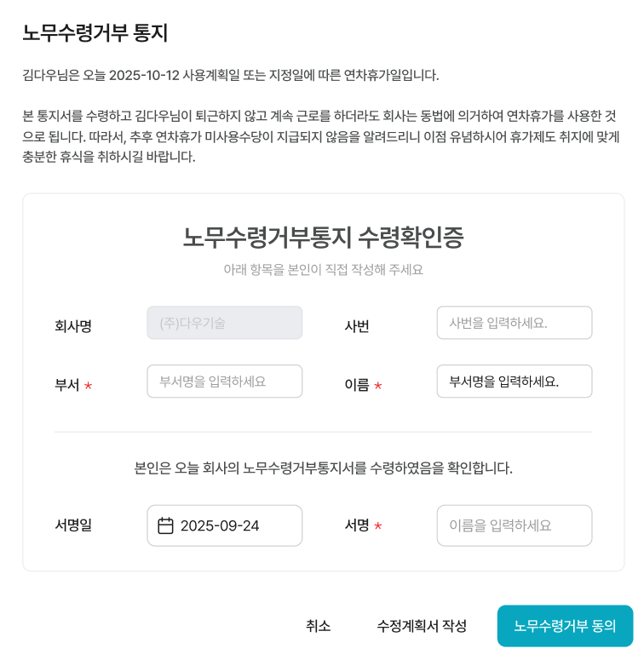
Task: Click the 노무수령거부 통지 page heading
Action: pyautogui.click(x=95, y=33)
